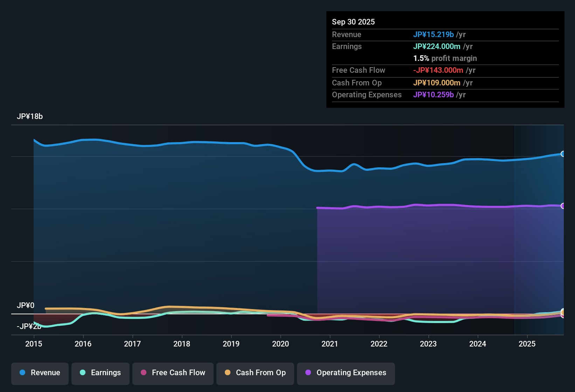The width and height of the screenshot is (575, 392).
Task: Click the 2020 label on the timeline axis
Action: [x=280, y=344]
